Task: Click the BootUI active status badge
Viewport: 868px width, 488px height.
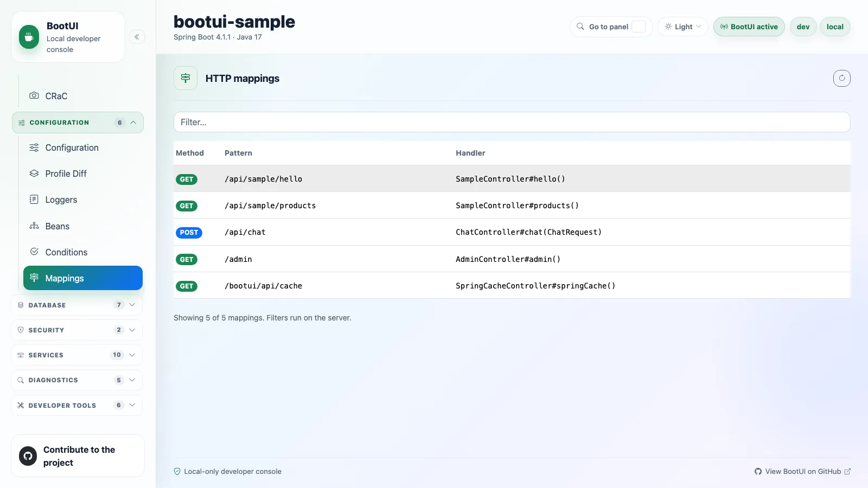Action: click(749, 27)
